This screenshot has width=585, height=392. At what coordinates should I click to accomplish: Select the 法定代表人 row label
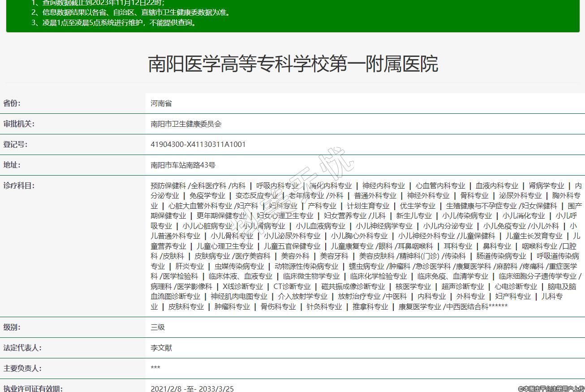pyautogui.click(x=22, y=348)
